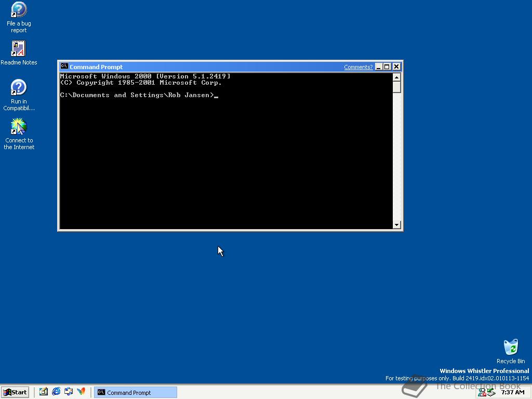Click the console scrollbar up arrow
The image size is (532, 399).
(x=396, y=77)
